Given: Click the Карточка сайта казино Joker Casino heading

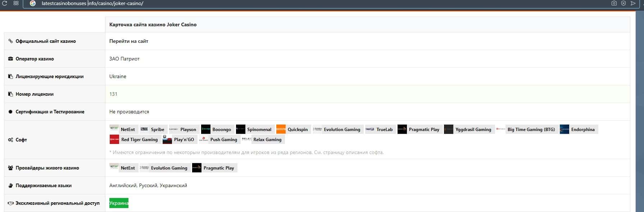Looking at the screenshot, I should point(153,24).
